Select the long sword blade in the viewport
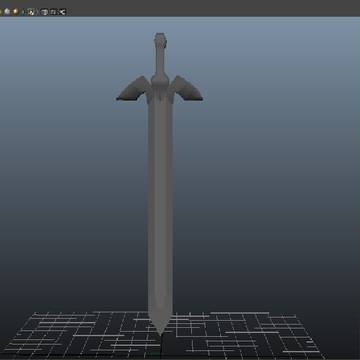360x360 pixels. click(x=160, y=207)
